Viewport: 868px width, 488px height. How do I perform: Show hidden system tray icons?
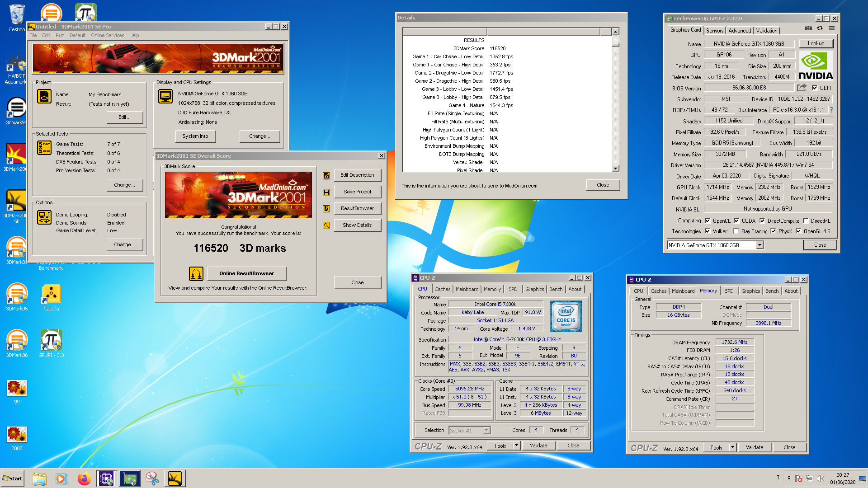coord(789,478)
